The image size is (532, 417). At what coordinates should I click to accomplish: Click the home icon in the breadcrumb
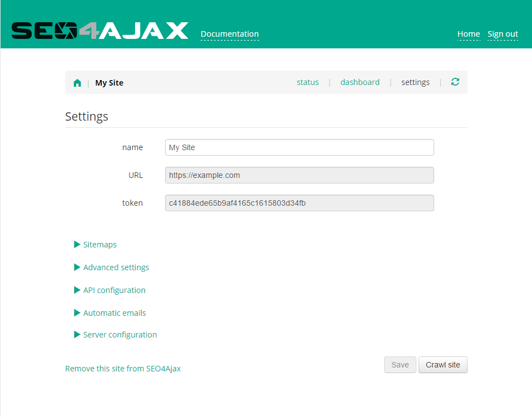[x=77, y=82]
